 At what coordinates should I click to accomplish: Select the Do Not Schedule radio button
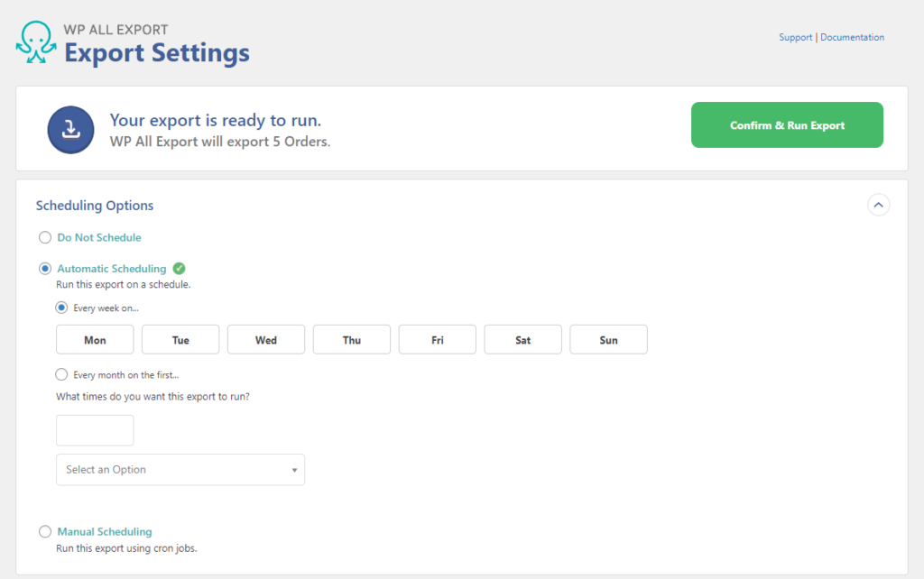click(45, 237)
